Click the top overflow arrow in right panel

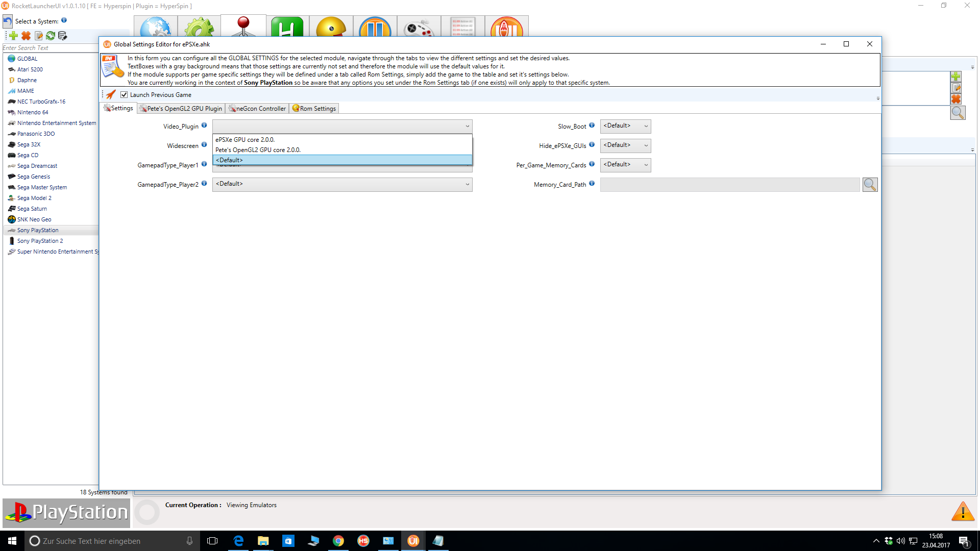click(972, 67)
